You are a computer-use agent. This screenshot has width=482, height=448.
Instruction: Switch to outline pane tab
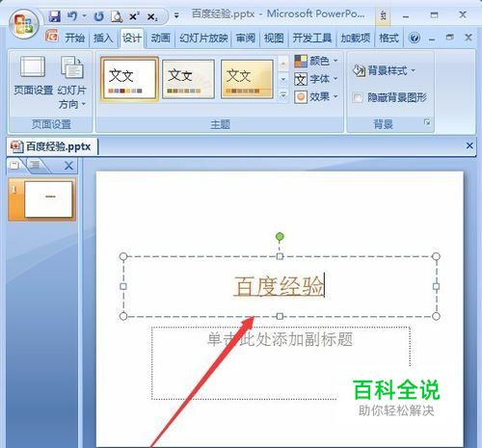36,166
